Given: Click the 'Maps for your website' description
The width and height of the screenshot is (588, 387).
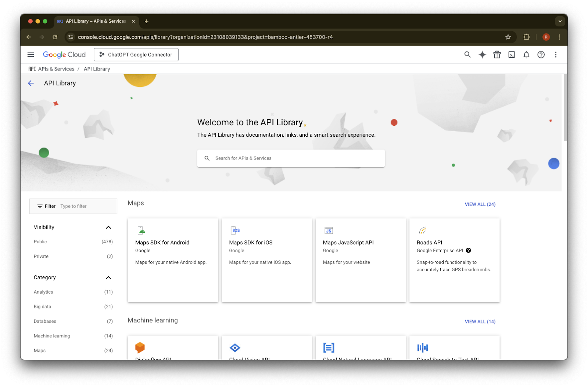Looking at the screenshot, I should [347, 262].
